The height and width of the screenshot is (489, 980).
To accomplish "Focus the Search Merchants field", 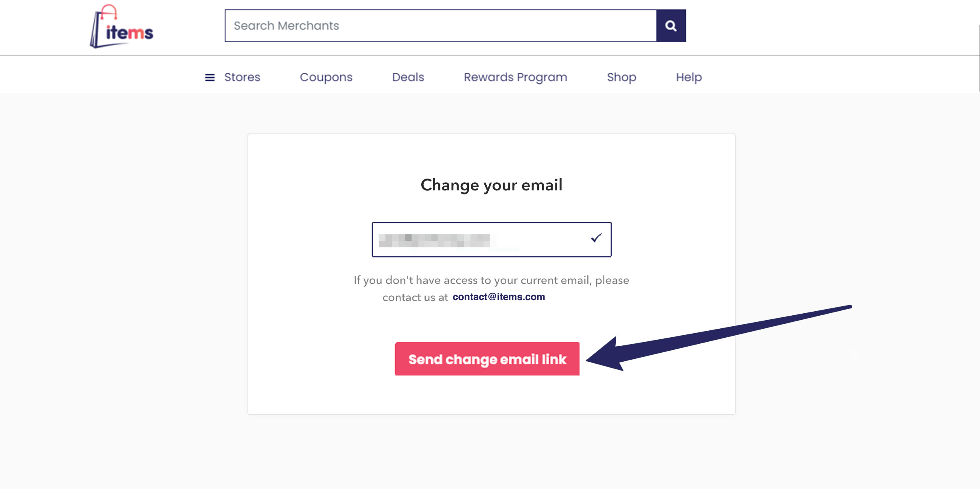I will pos(440,26).
